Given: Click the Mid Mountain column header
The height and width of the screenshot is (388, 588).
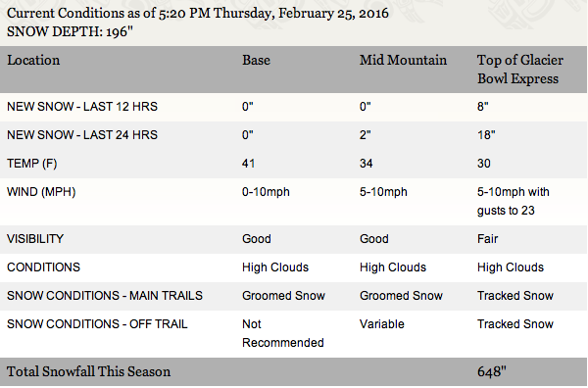Looking at the screenshot, I should 403,61.
